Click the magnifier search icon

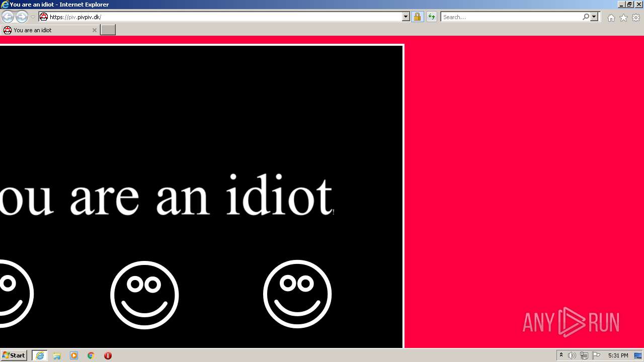coord(586,17)
